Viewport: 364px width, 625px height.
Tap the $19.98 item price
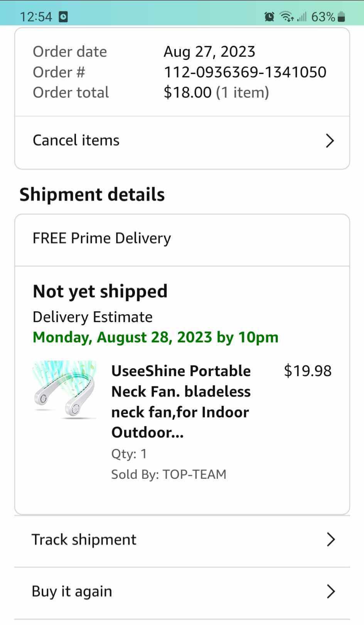307,371
